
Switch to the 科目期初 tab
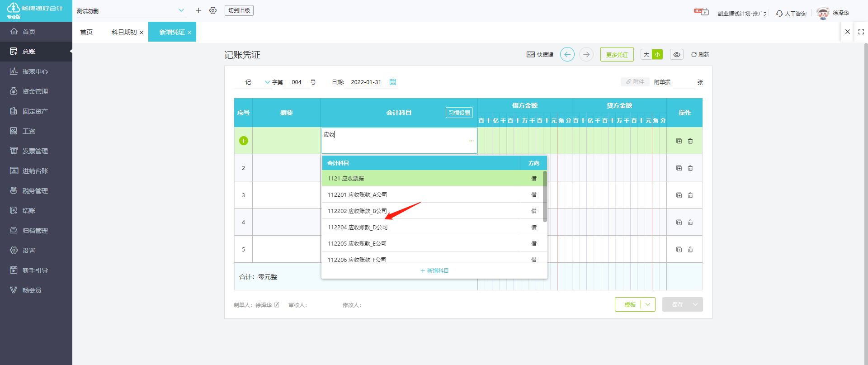coord(124,32)
